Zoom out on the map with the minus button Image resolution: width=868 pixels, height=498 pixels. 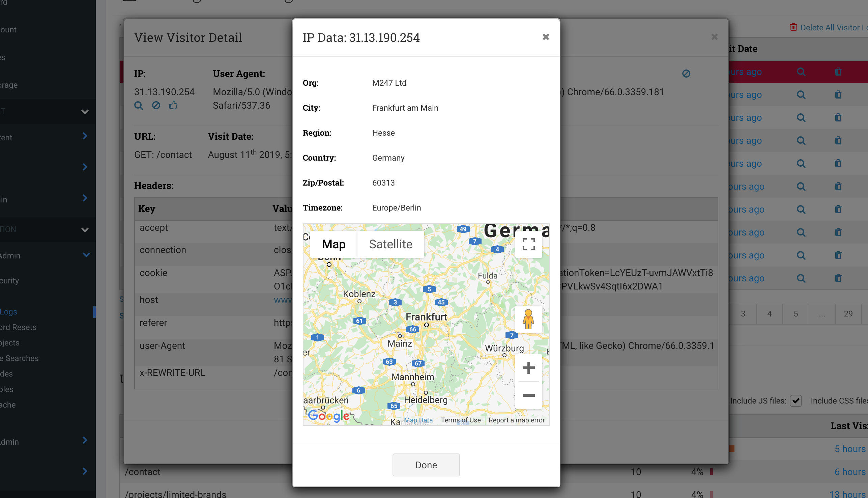528,395
